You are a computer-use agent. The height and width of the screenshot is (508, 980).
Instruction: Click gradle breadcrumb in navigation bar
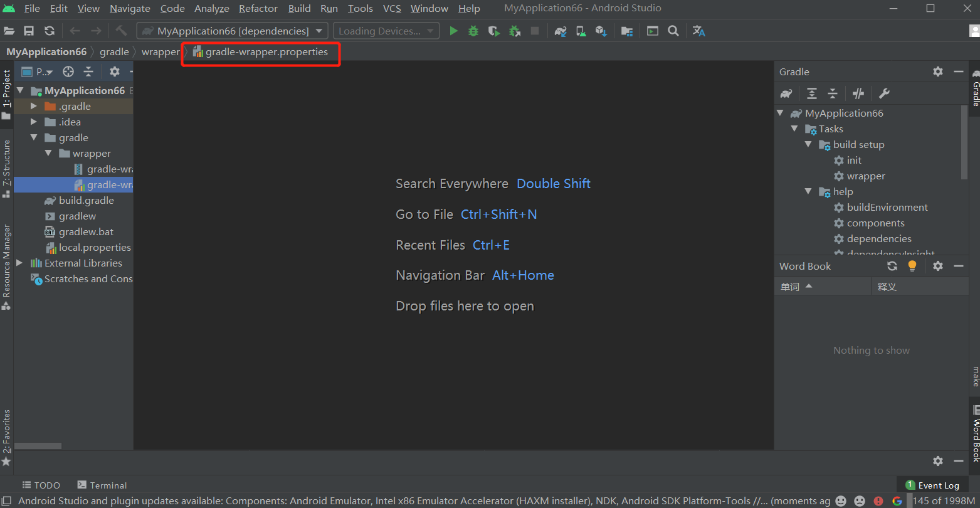[114, 52]
